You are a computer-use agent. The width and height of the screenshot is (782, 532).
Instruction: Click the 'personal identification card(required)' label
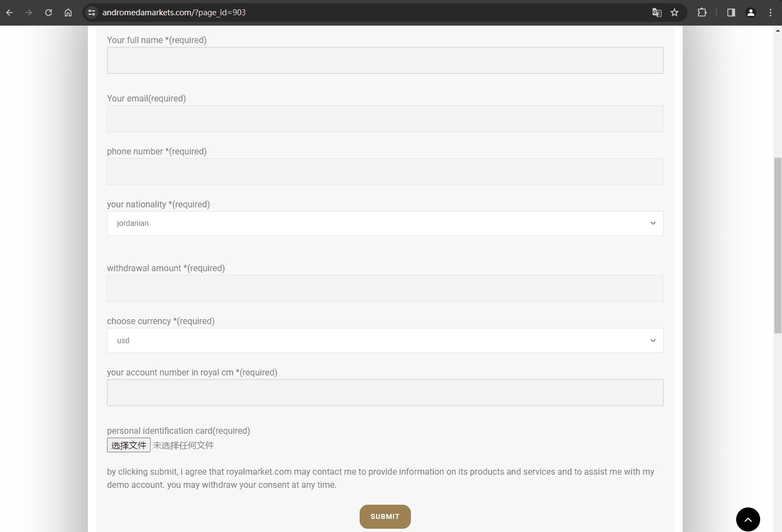tap(178, 431)
